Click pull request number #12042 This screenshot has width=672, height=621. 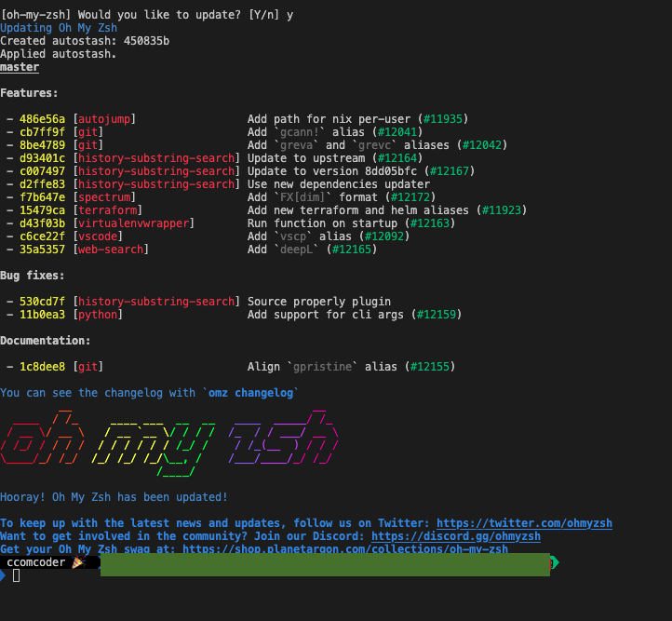pyautogui.click(x=482, y=145)
